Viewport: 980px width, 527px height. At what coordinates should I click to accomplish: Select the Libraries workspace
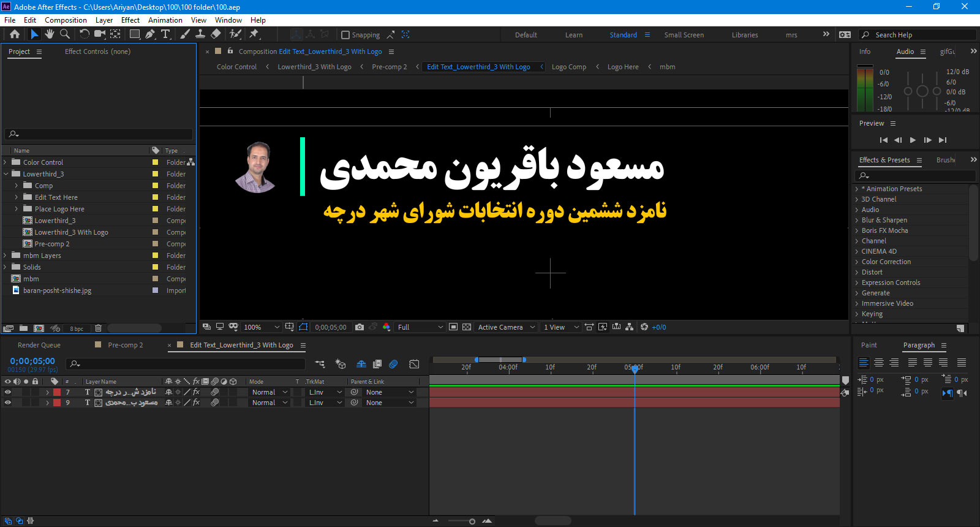[x=745, y=35]
